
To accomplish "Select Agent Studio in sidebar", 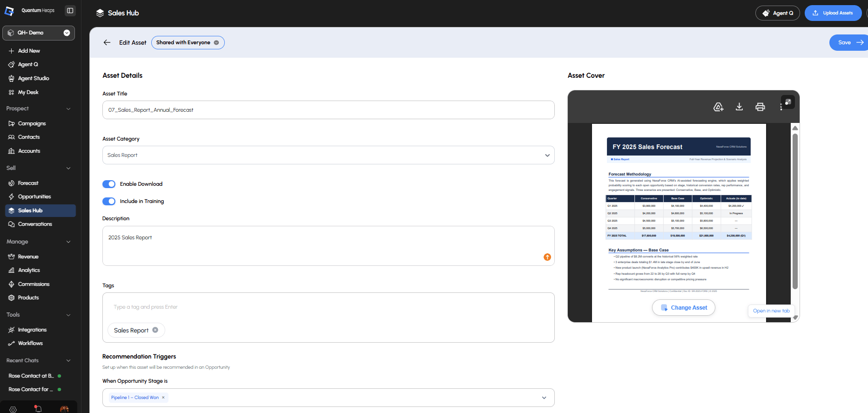I will 34,78.
